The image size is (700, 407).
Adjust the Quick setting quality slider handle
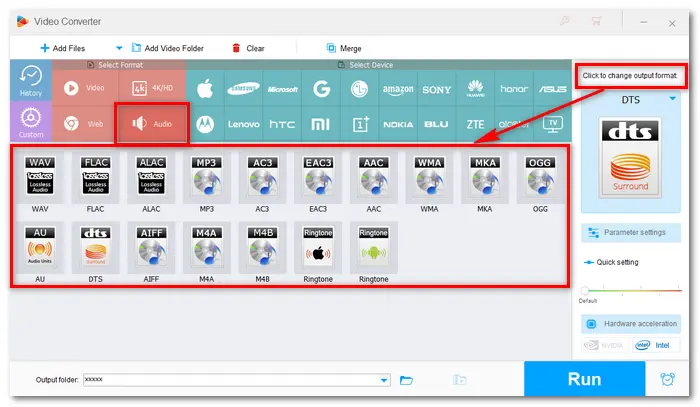(584, 291)
